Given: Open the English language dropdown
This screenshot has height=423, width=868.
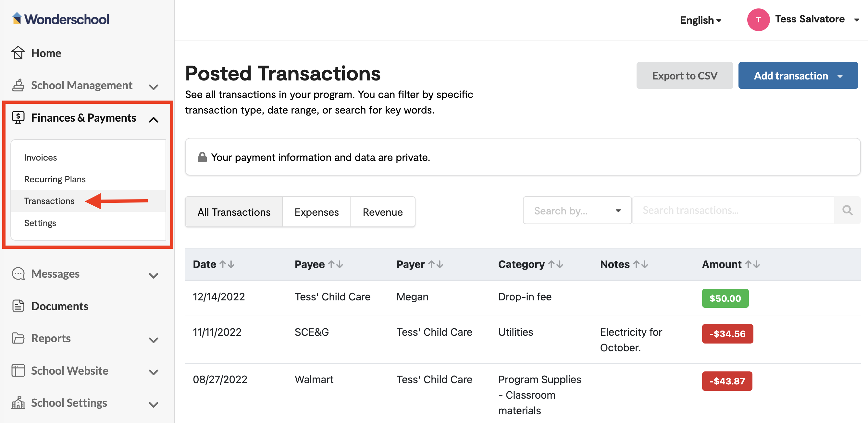Looking at the screenshot, I should coord(701,20).
